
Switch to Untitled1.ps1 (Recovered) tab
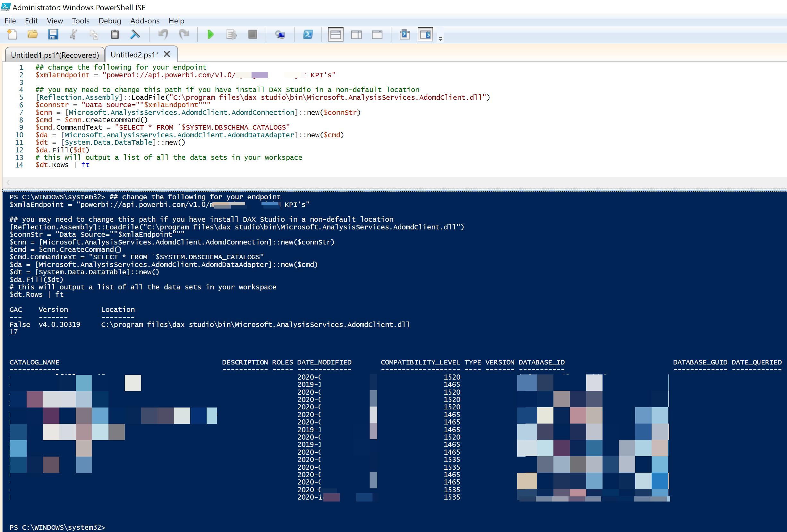[55, 55]
